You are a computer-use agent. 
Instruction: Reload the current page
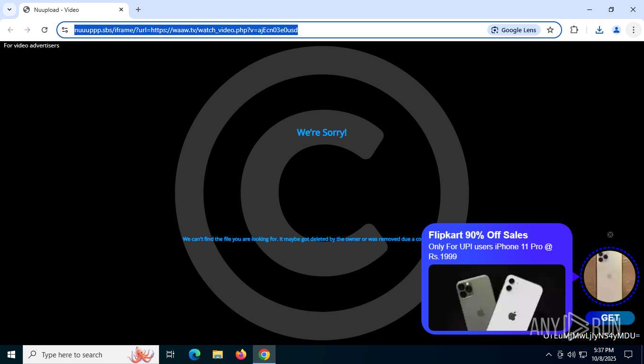tap(45, 30)
